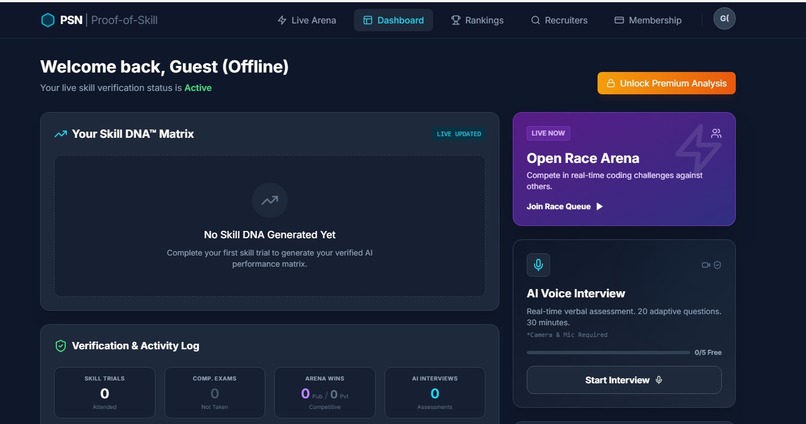Click the Skill Trials stat card
The height and width of the screenshot is (424, 806).
pos(104,393)
